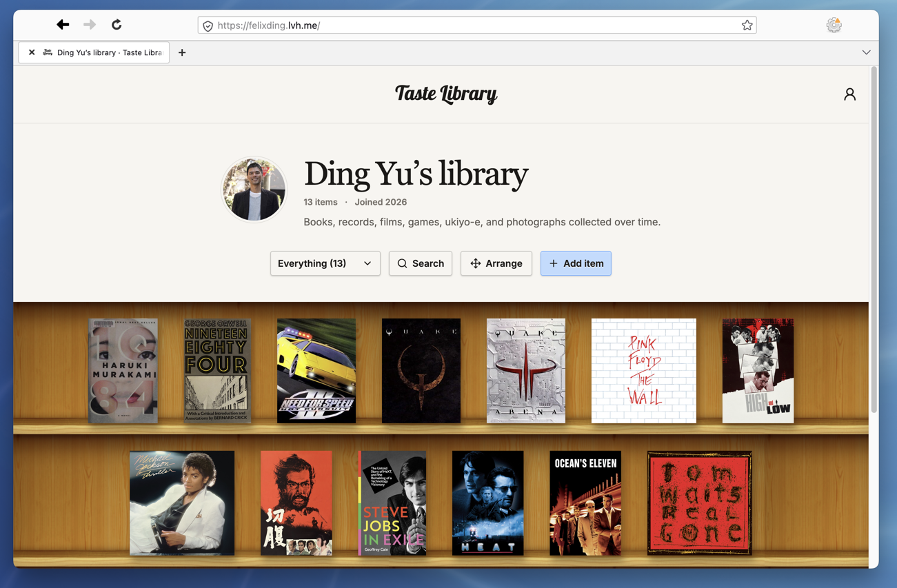Click the page vertical scrollbar
897x588 pixels.
click(x=874, y=241)
